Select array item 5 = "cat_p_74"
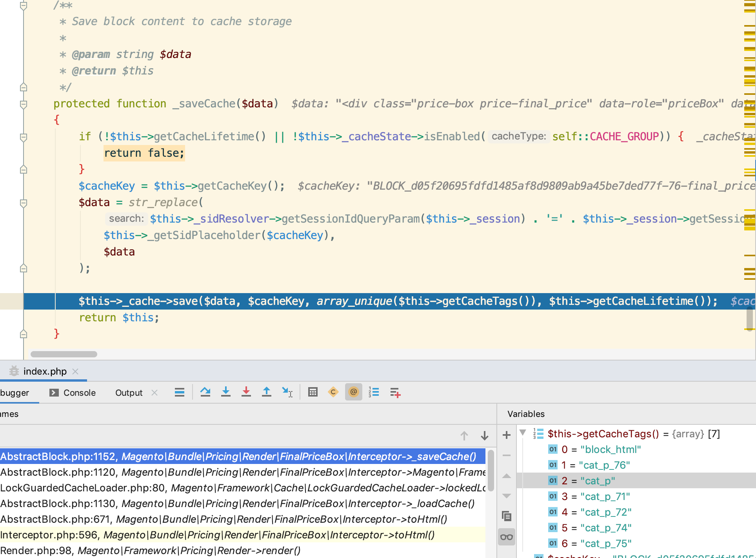Viewport: 756px width, 558px height. click(636, 528)
